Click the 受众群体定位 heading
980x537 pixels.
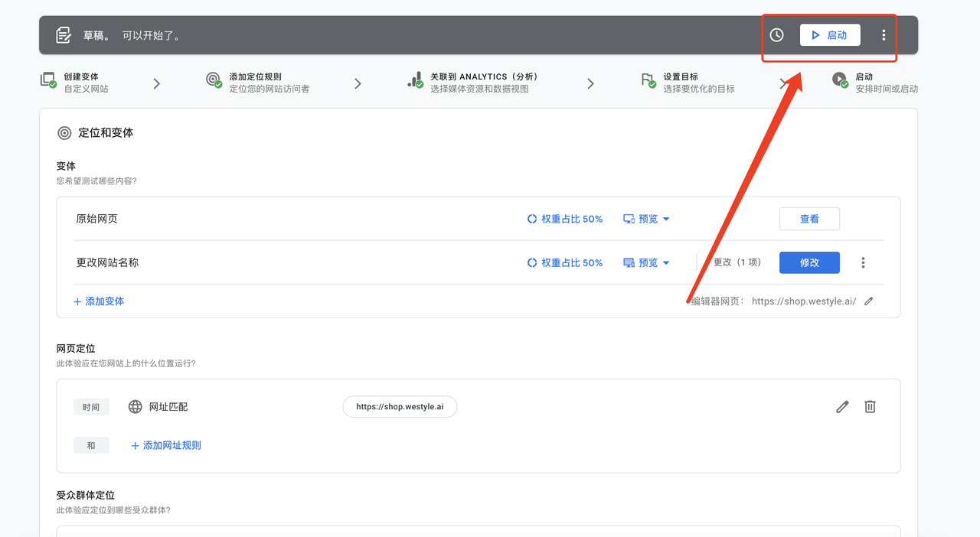pyautogui.click(x=86, y=496)
